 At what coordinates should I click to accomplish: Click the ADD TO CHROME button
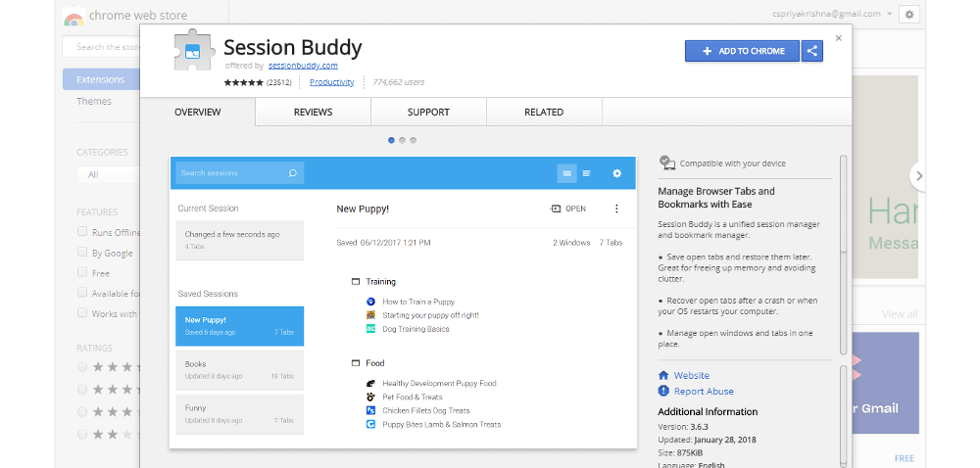[743, 51]
